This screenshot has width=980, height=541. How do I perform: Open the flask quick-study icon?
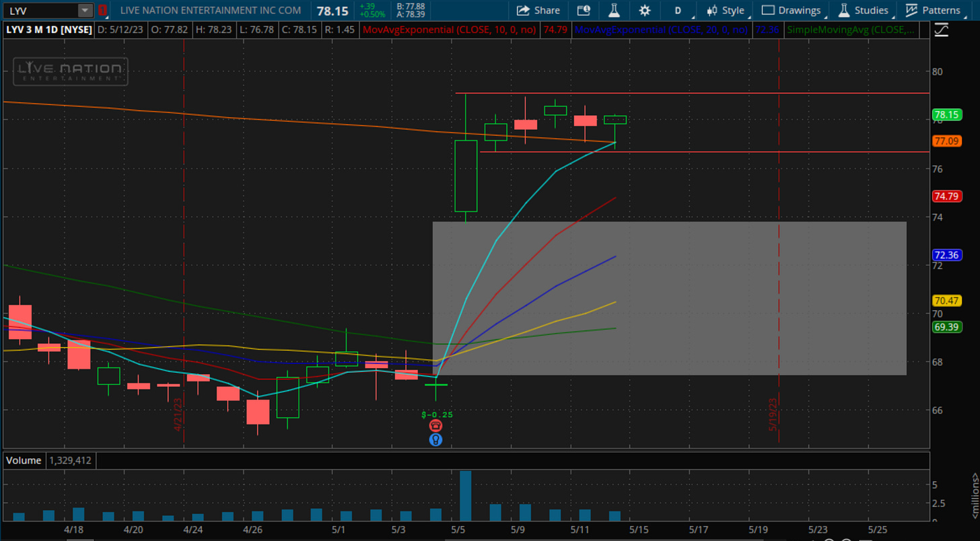614,10
